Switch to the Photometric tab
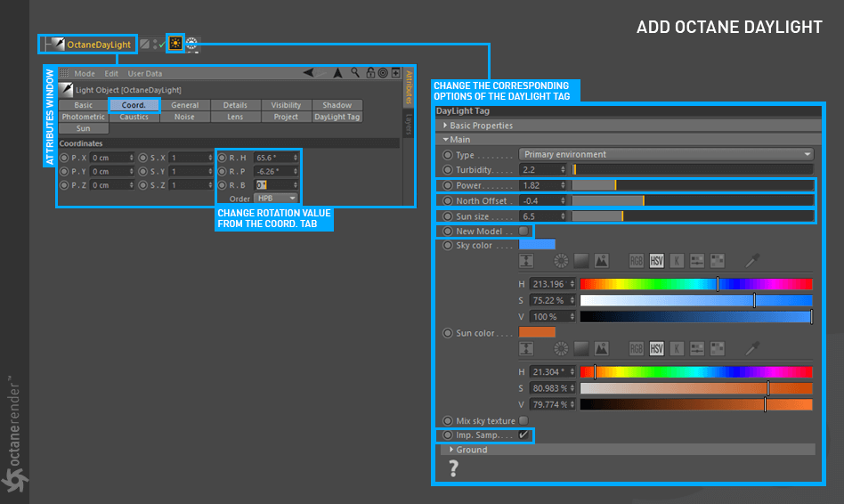Screen dimensions: 844x504 tap(84, 117)
